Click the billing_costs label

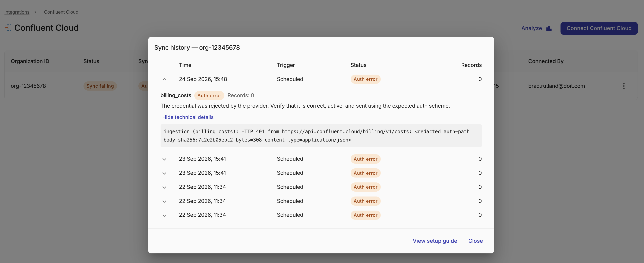pos(176,95)
